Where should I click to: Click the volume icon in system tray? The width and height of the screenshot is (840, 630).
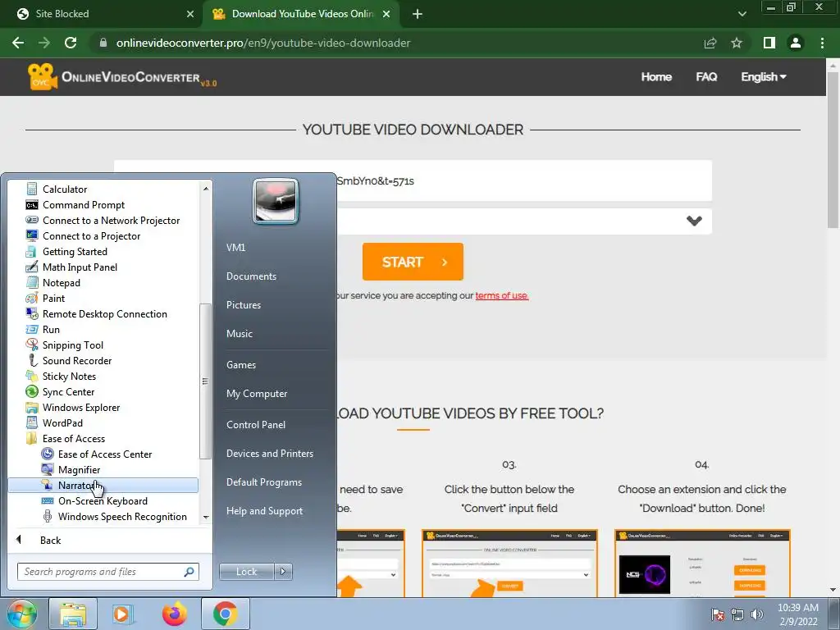757,614
